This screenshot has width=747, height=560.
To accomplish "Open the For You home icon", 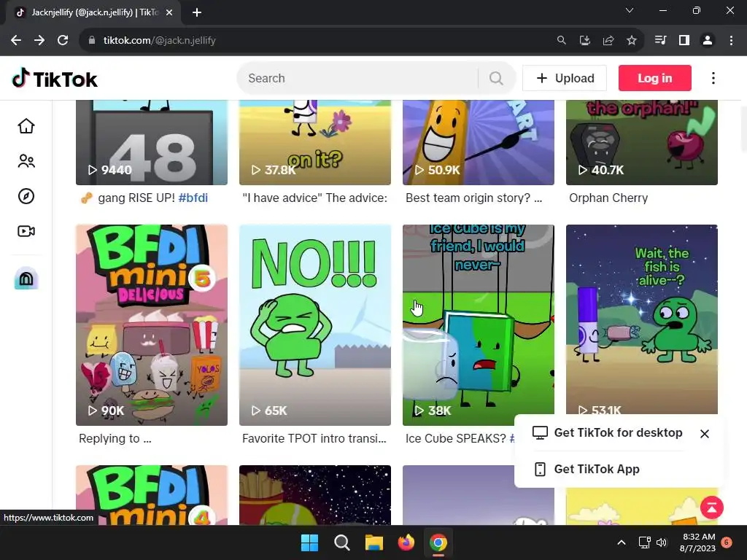I will (26, 126).
